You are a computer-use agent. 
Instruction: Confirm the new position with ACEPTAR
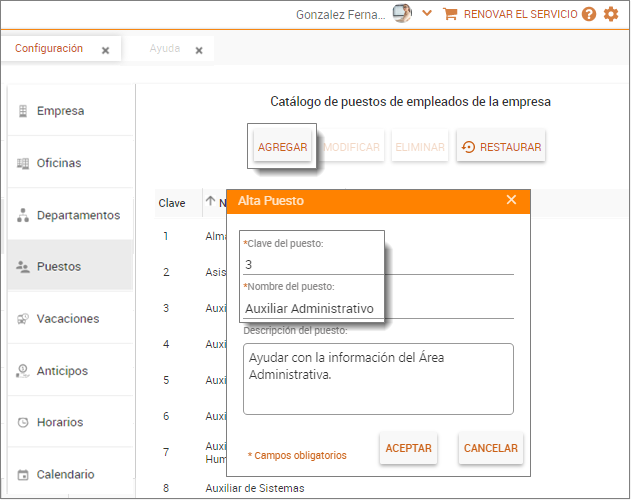408,448
